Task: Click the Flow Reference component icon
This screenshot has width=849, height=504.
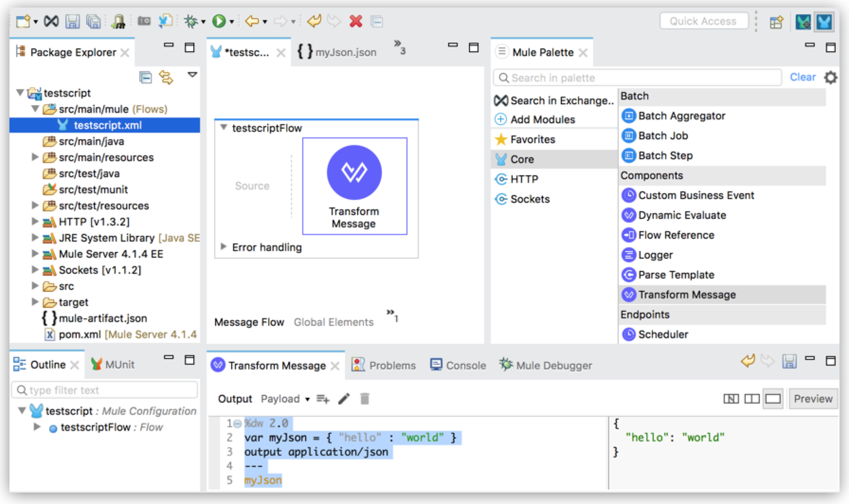Action: (629, 235)
